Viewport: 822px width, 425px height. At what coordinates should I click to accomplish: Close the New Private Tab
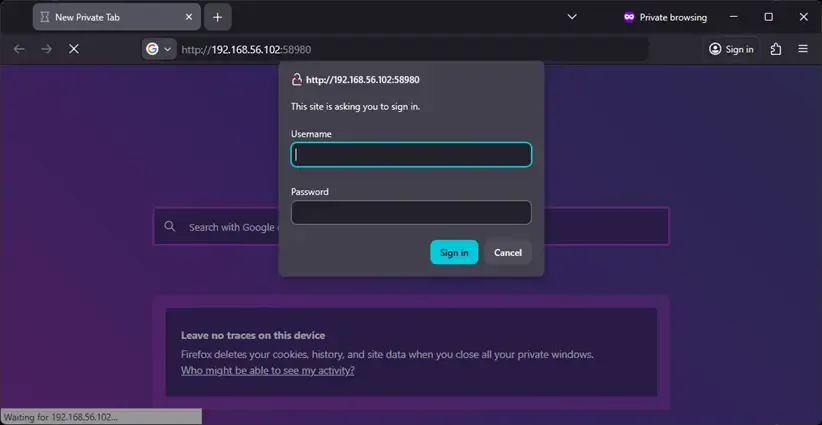point(189,17)
